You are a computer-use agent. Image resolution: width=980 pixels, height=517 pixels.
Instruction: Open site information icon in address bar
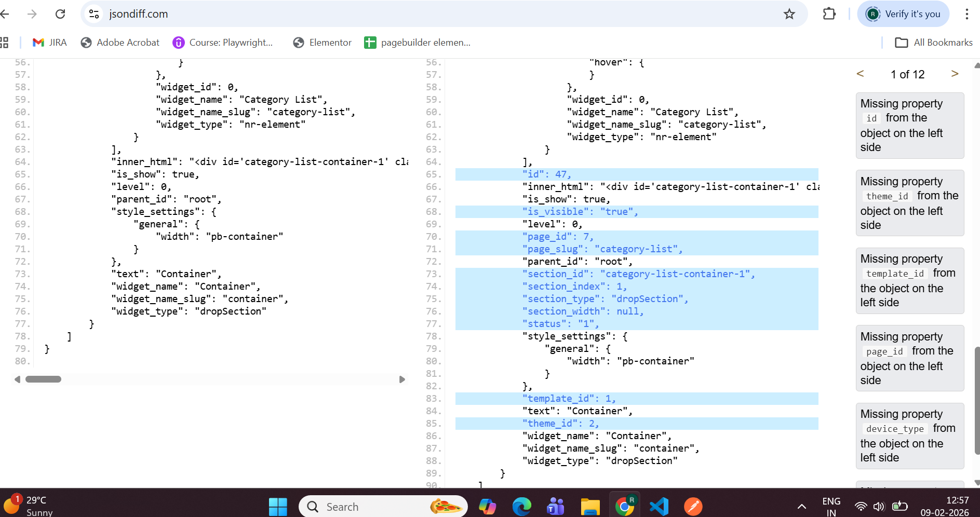(x=94, y=14)
